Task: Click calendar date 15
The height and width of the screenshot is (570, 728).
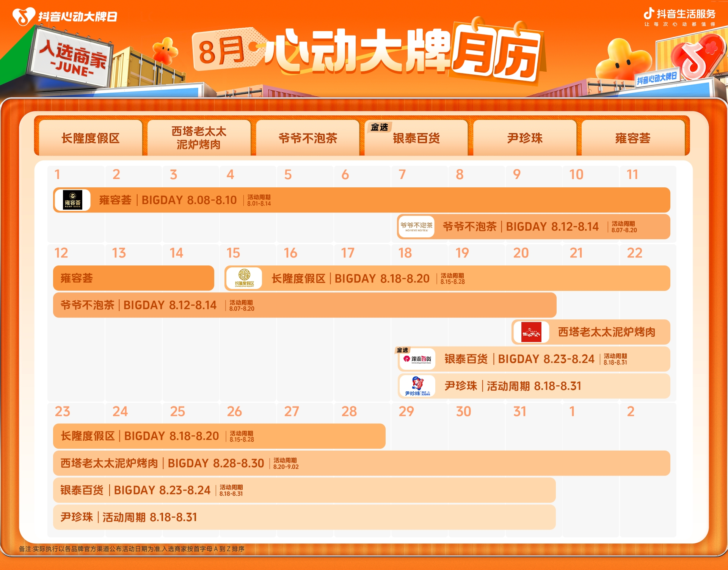Action: tap(233, 253)
